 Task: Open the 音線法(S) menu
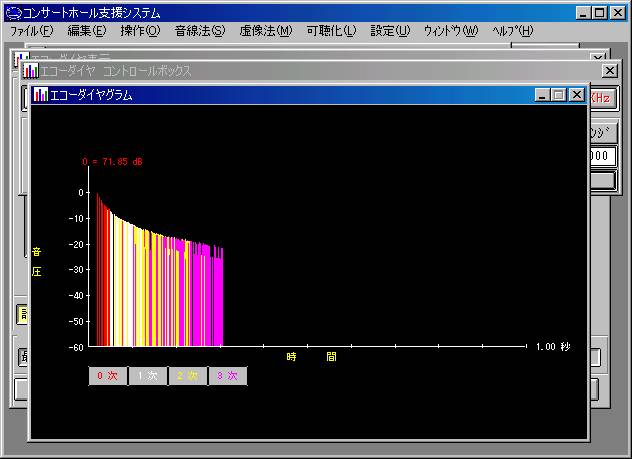[200, 31]
